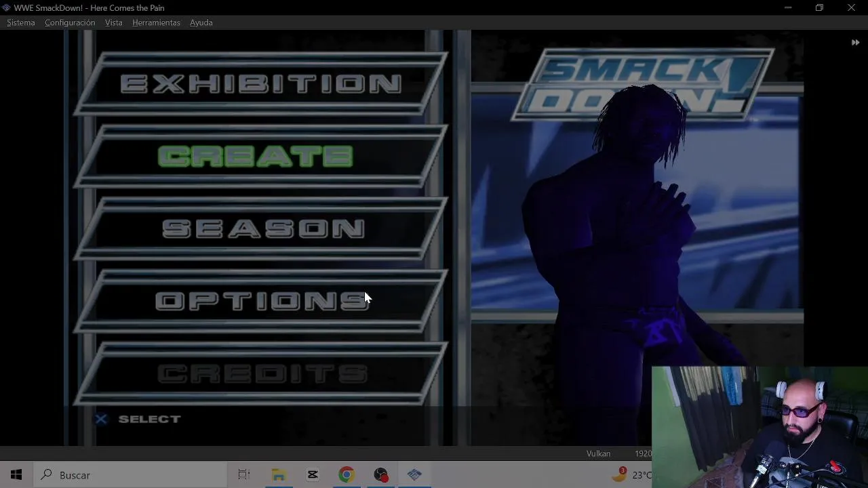Minimize the emulator window
868x488 pixels.
(x=788, y=7)
